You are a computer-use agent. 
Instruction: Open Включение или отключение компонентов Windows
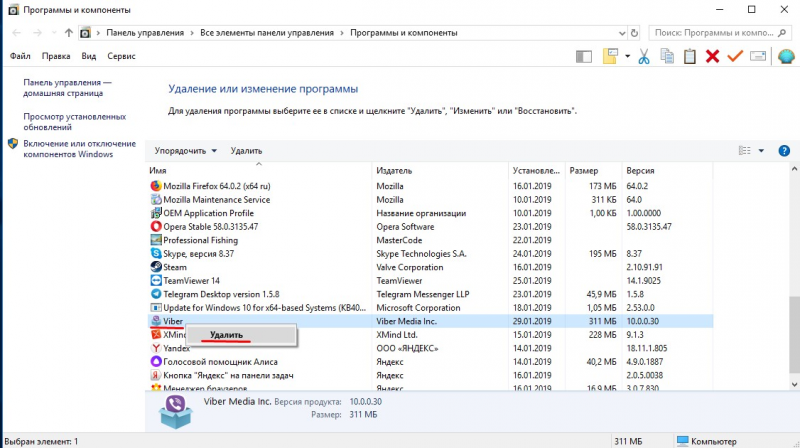80,149
